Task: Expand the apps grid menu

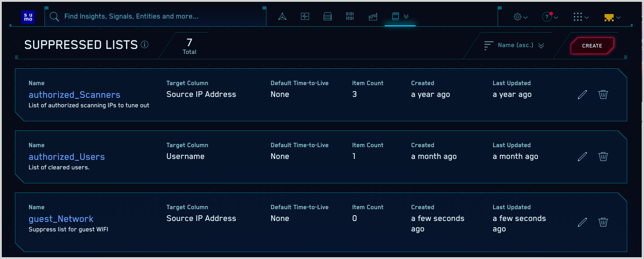Action: pos(581,17)
